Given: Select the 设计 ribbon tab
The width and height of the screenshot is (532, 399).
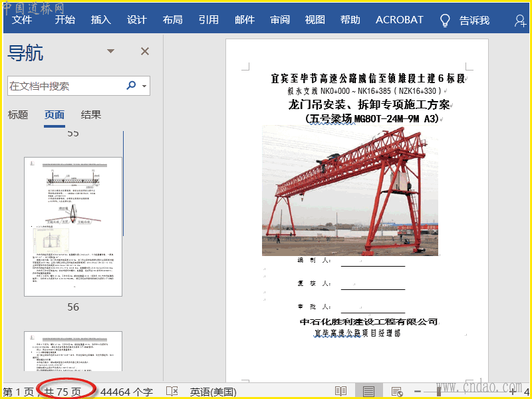Looking at the screenshot, I should 137,20.
